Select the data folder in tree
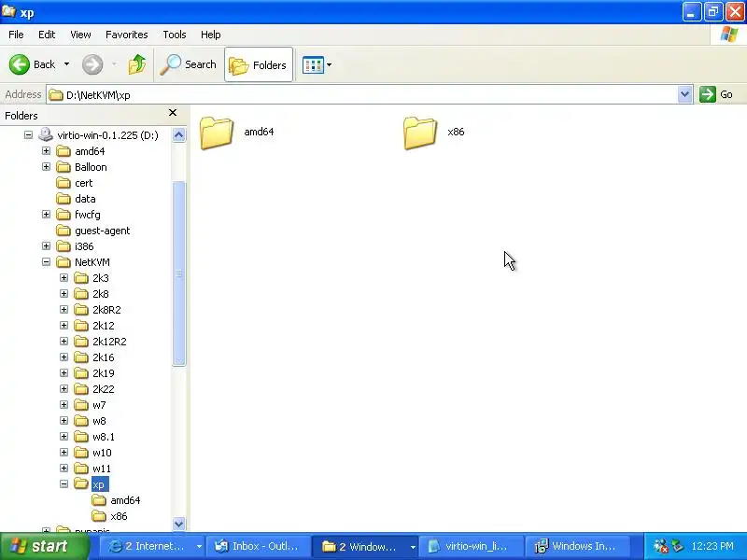 point(85,199)
